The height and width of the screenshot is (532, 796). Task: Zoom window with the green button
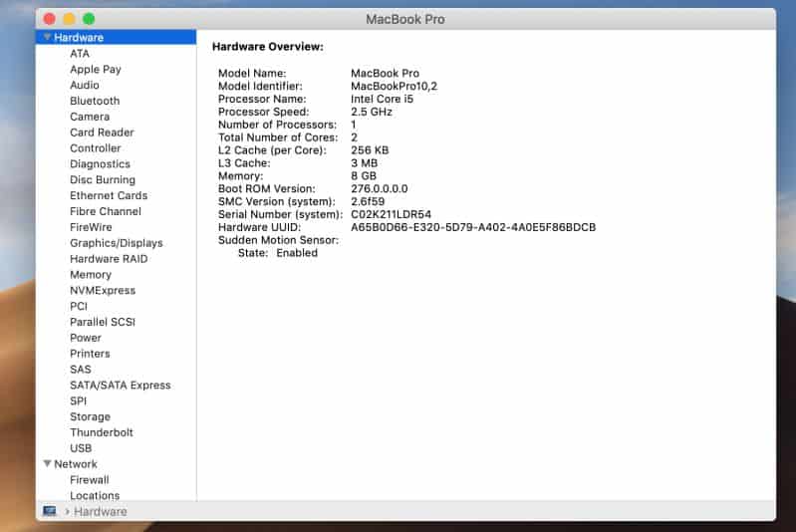click(x=89, y=19)
